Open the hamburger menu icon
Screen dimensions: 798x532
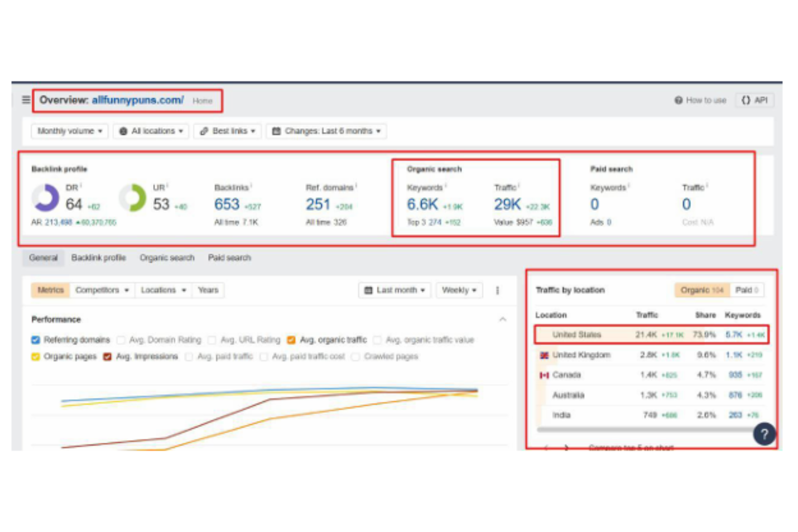26,100
